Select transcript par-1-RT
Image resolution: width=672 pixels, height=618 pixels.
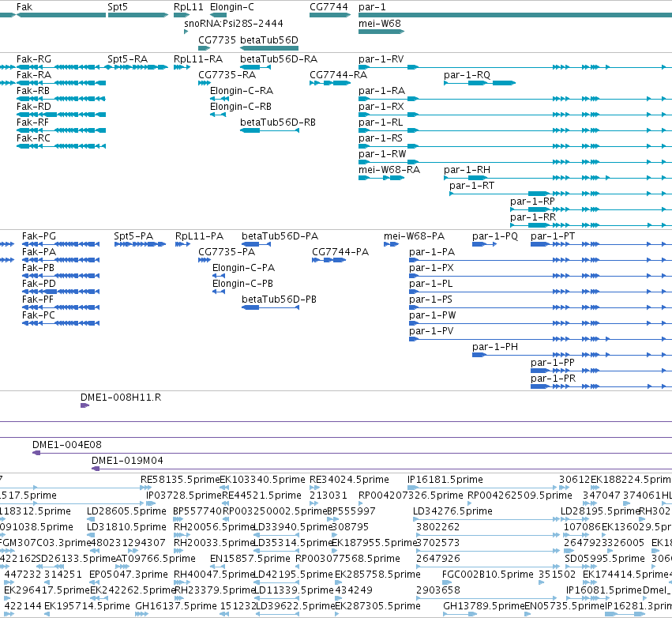pos(472,187)
